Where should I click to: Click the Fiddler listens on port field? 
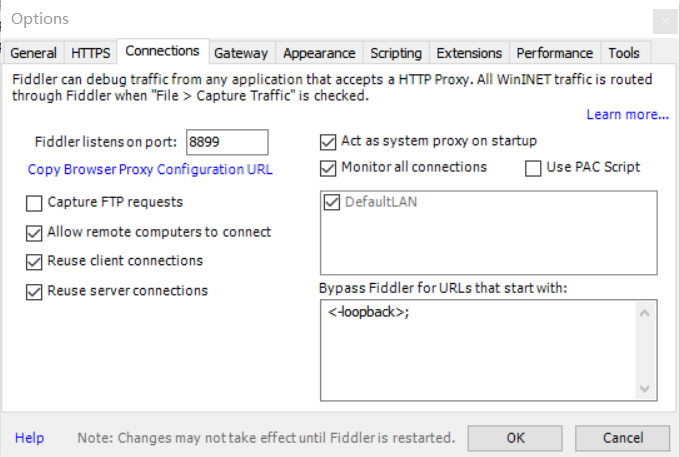(x=227, y=142)
